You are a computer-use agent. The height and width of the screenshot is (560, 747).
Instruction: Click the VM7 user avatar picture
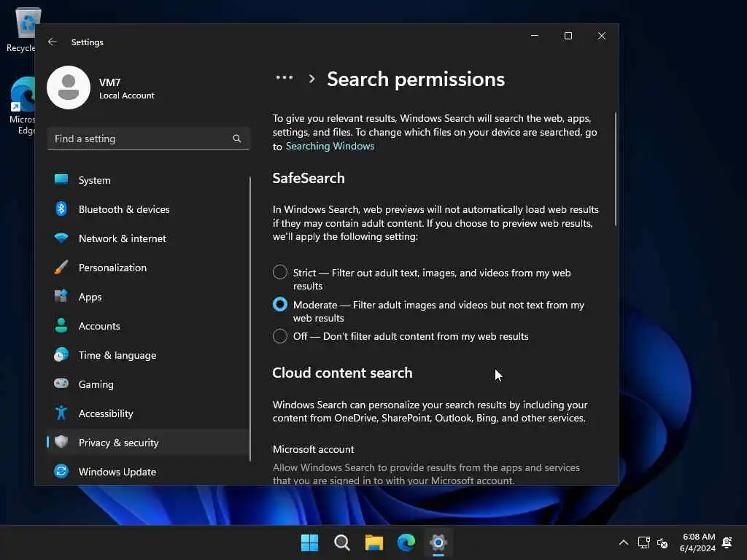click(x=69, y=87)
